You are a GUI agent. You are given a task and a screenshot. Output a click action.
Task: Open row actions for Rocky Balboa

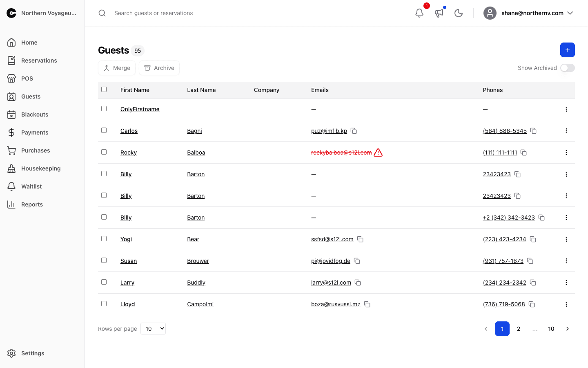click(x=566, y=153)
